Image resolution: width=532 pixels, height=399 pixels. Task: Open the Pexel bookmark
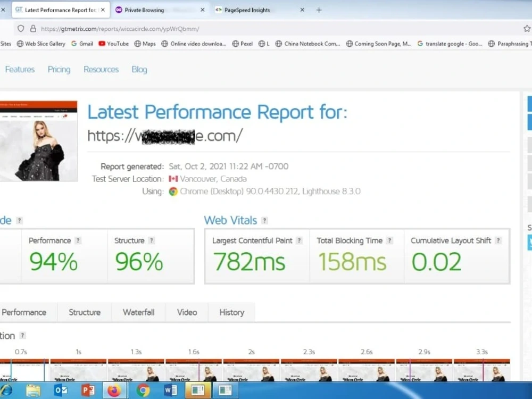[x=243, y=44]
